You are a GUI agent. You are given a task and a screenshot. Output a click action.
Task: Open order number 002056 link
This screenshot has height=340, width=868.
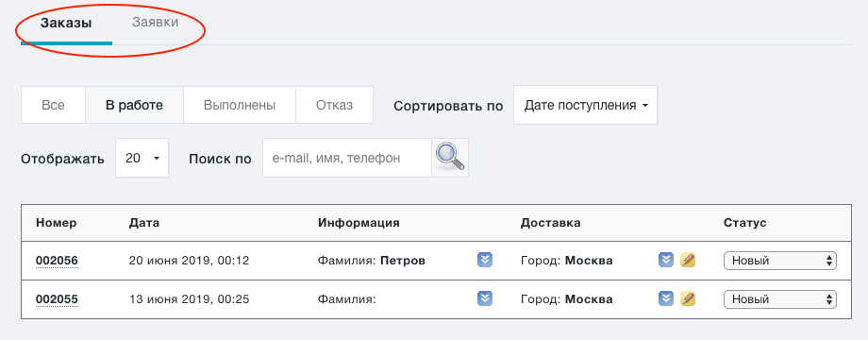point(57,261)
